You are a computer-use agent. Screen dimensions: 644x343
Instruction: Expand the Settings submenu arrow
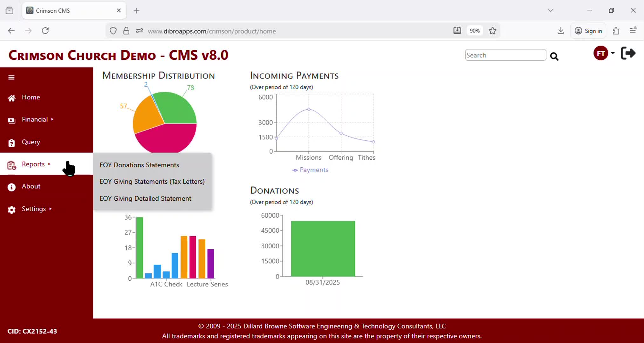[50, 209]
